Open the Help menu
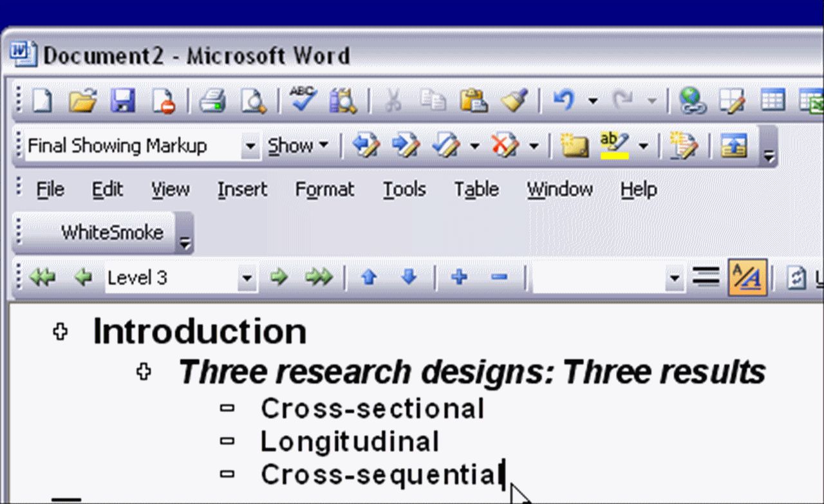 pyautogui.click(x=639, y=189)
